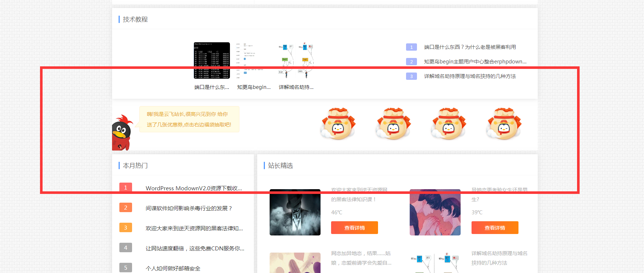Click the first lucky bag coupon icon
Image resolution: width=644 pixels, height=273 pixels.
click(338, 124)
